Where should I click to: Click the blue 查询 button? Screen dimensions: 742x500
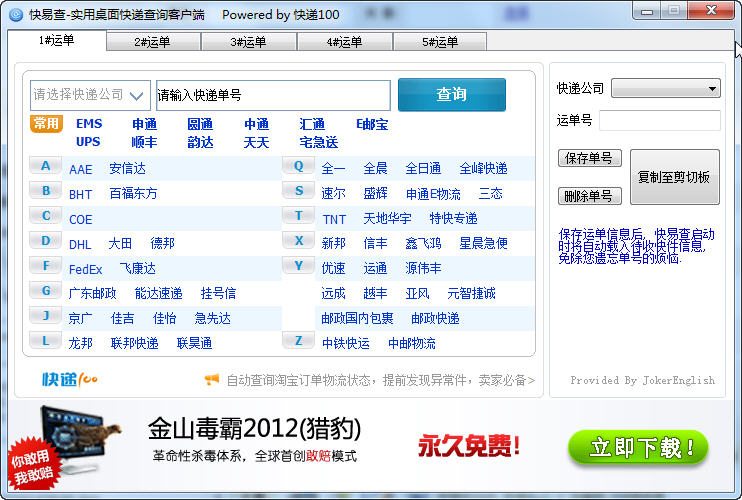[x=451, y=95]
